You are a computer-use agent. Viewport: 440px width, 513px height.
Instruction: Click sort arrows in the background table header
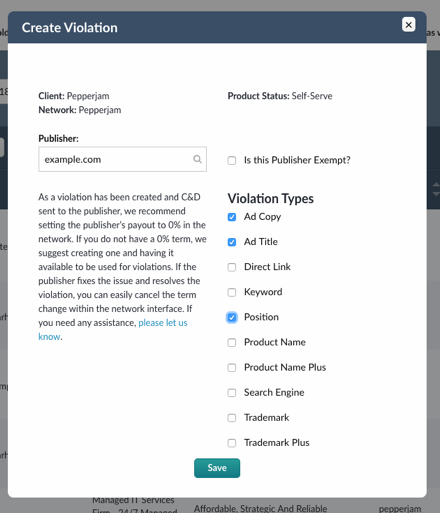[436, 189]
